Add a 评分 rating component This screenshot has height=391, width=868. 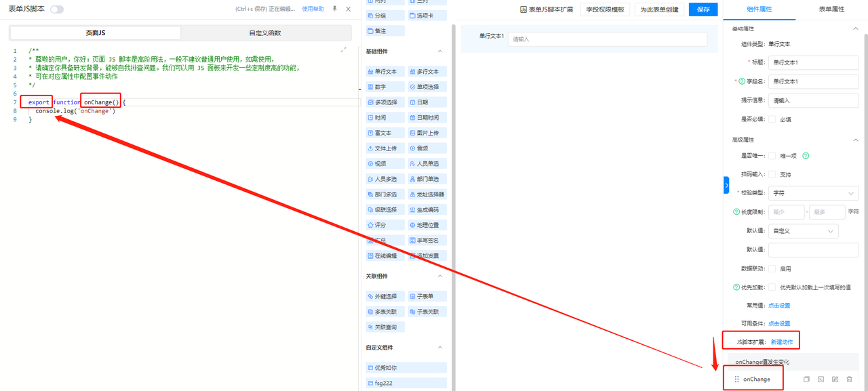pyautogui.click(x=384, y=224)
